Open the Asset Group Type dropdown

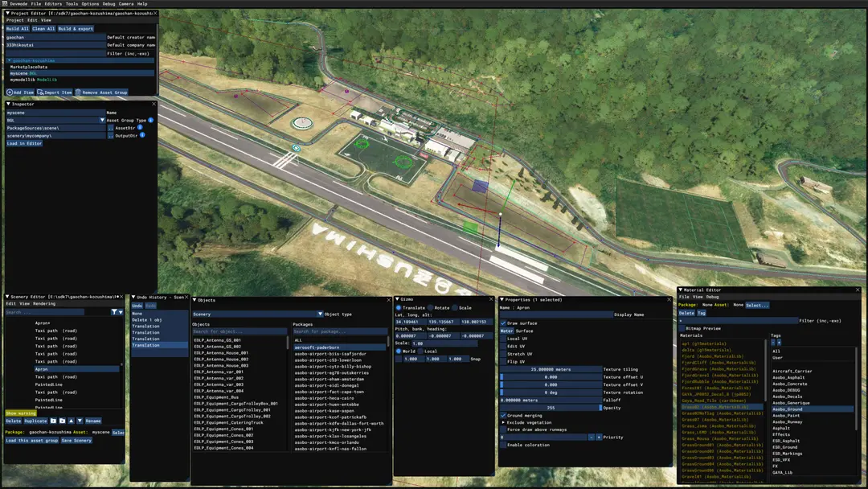(x=102, y=120)
